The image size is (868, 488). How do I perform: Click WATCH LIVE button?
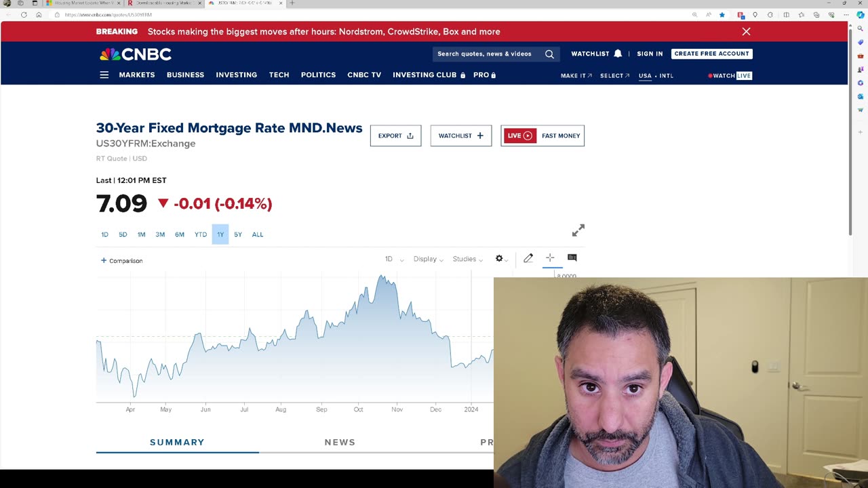click(x=730, y=76)
